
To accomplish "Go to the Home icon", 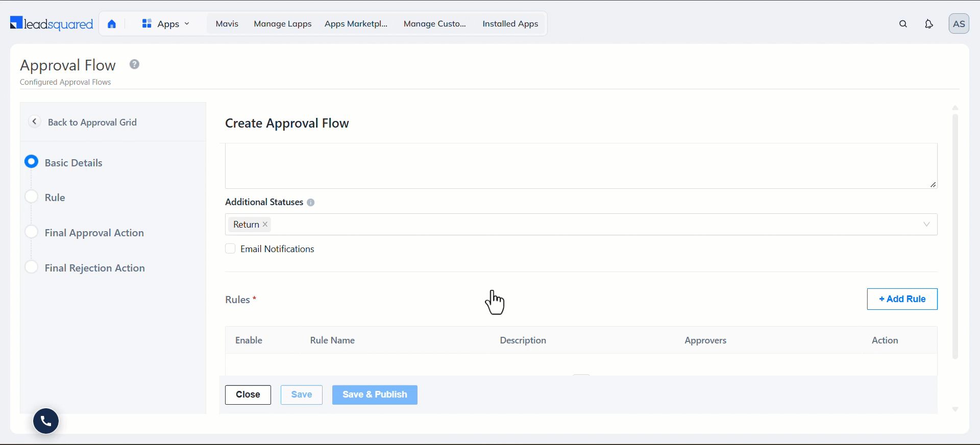I will point(112,24).
